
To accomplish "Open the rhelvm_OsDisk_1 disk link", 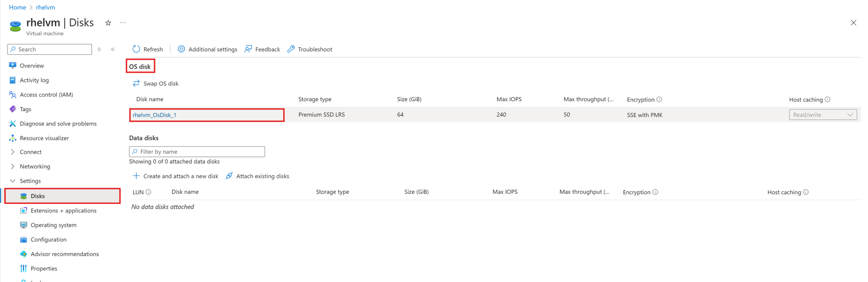I will (x=155, y=115).
